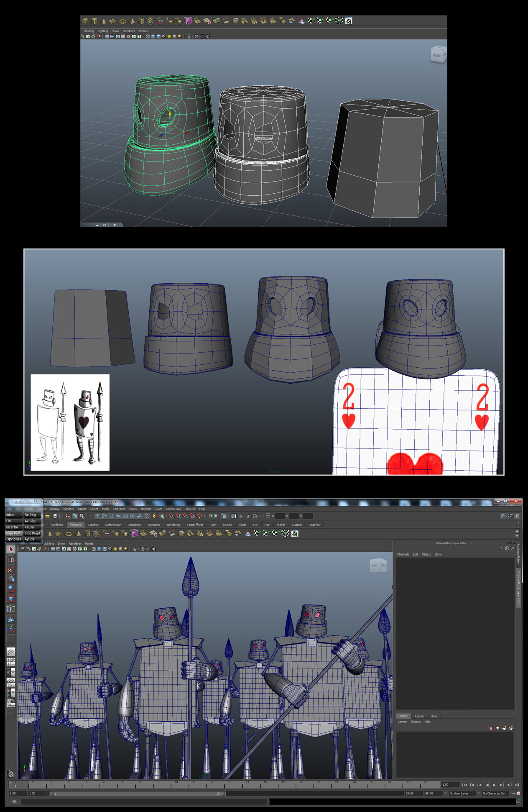Viewport: 528px width, 812px height.
Task: Open the No Anim Layer dropdown
Action: click(x=463, y=793)
